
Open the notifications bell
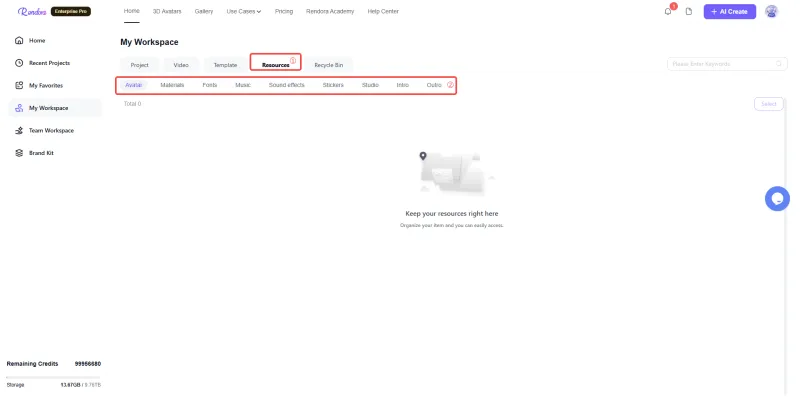click(x=668, y=11)
